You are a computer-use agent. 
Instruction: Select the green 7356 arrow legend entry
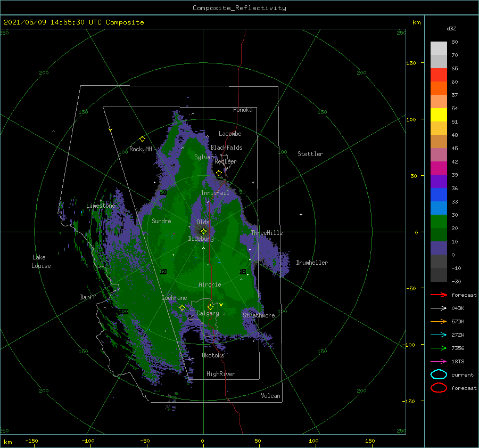point(439,348)
